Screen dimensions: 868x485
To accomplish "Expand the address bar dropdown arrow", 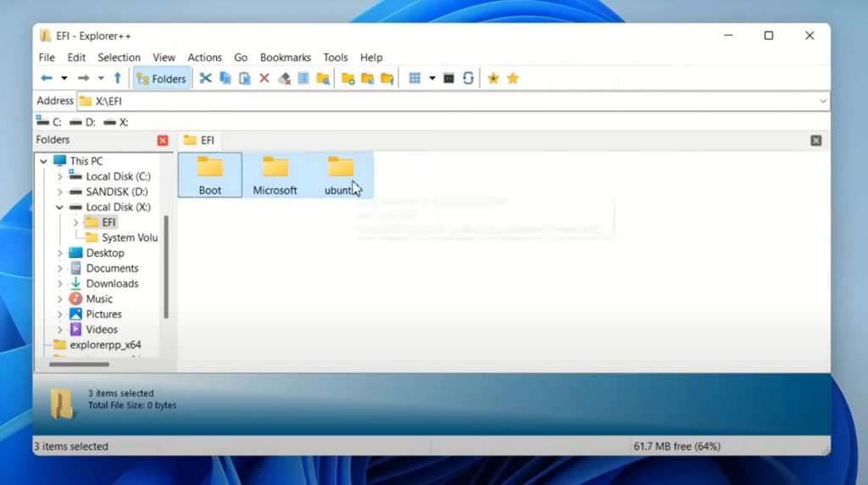I will tap(823, 101).
